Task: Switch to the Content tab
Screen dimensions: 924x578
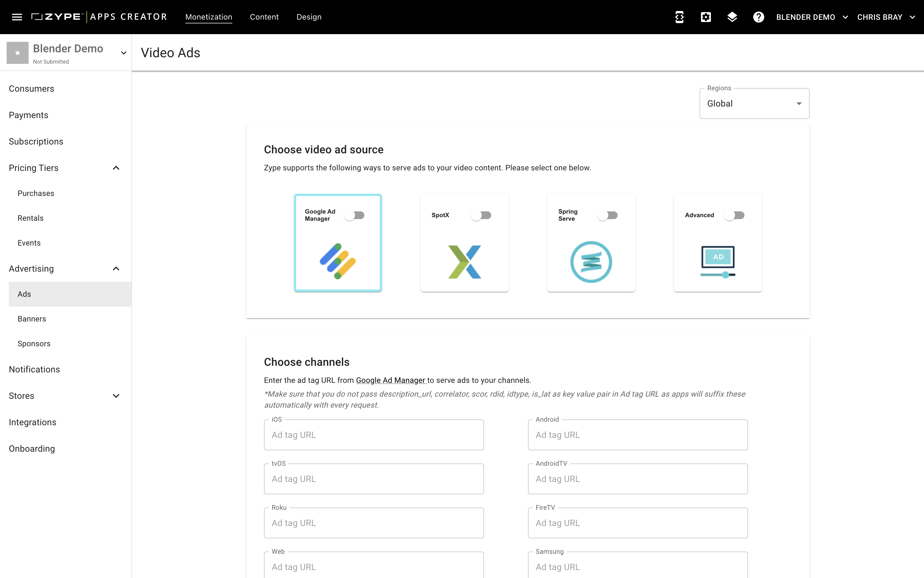Action: 264,17
